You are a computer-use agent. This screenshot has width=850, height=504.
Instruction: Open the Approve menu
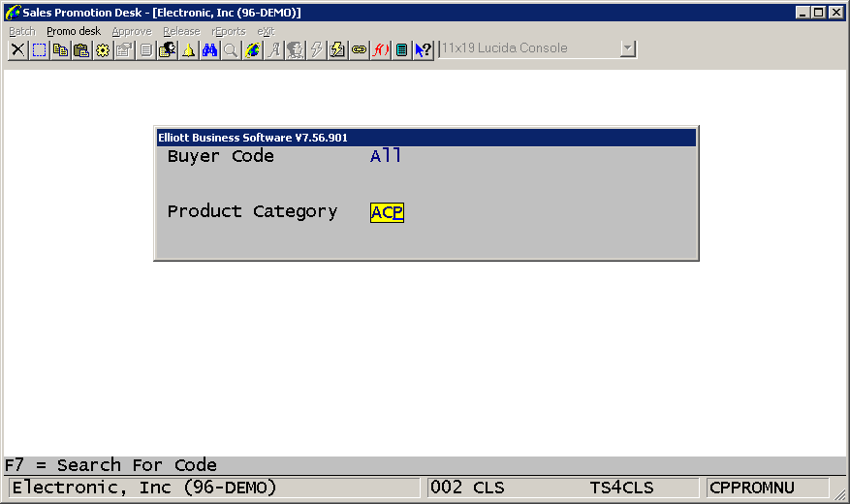pos(132,31)
